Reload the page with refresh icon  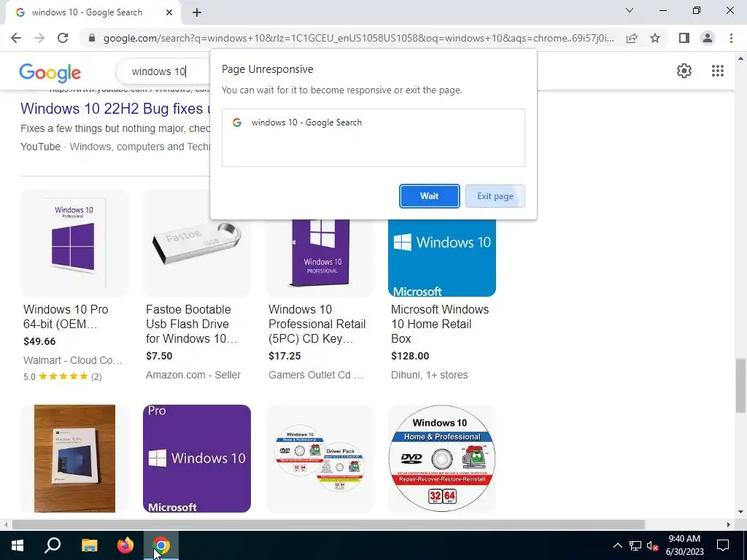coord(63,38)
